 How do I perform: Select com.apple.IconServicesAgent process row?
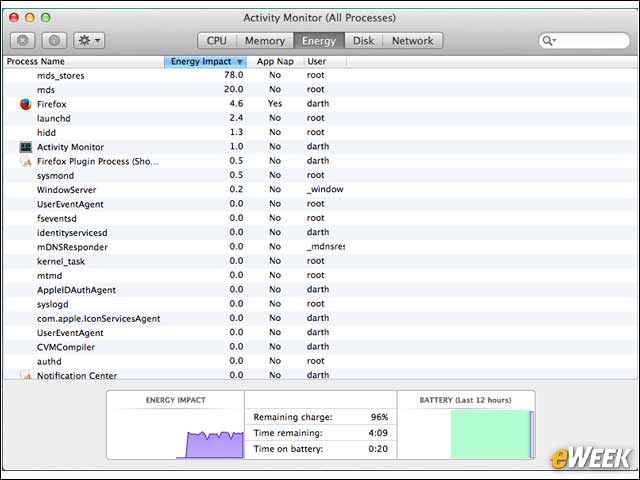pos(320,318)
